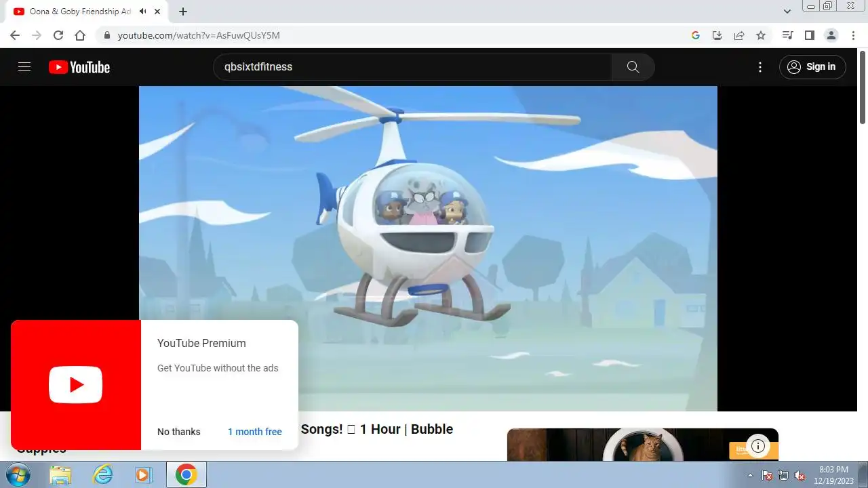Open the cat advertisement thumbnail
868x488 pixels.
tap(643, 445)
